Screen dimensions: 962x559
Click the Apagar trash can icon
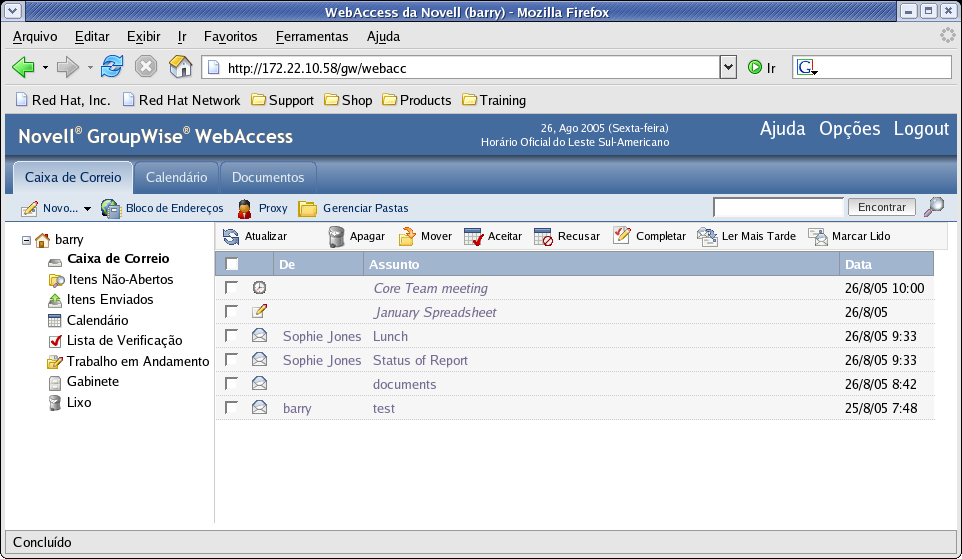pyautogui.click(x=336, y=237)
